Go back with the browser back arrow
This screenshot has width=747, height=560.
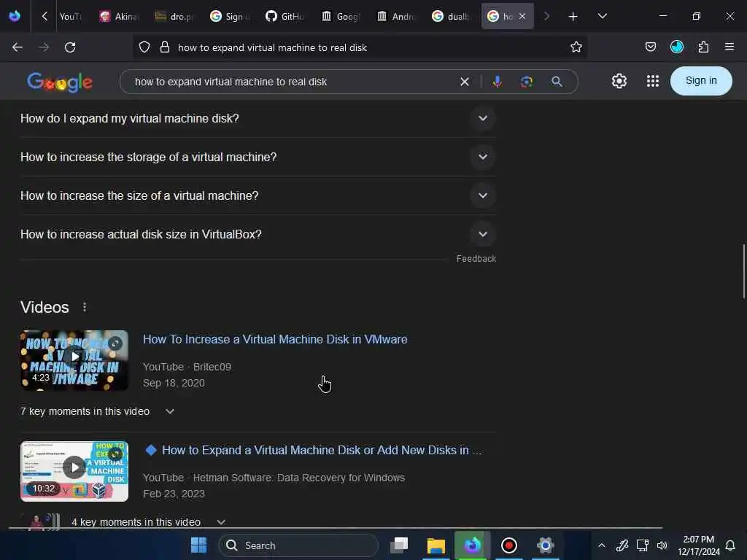click(x=18, y=47)
